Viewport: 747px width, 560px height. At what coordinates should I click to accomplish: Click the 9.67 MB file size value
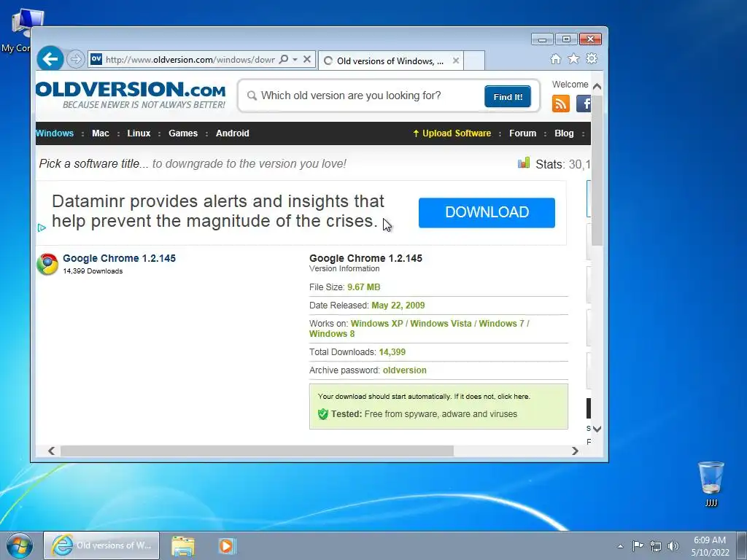tap(363, 287)
